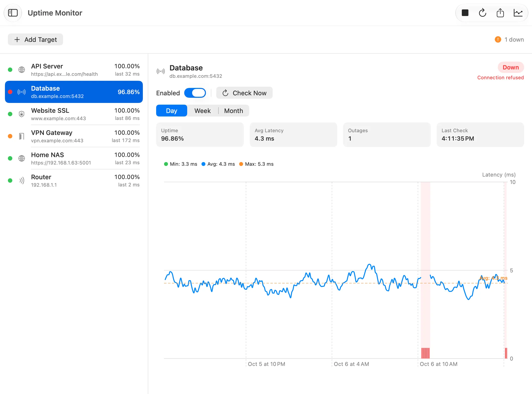Click the Uptime 96.86% stat card
The height and width of the screenshot is (394, 532).
point(200,135)
